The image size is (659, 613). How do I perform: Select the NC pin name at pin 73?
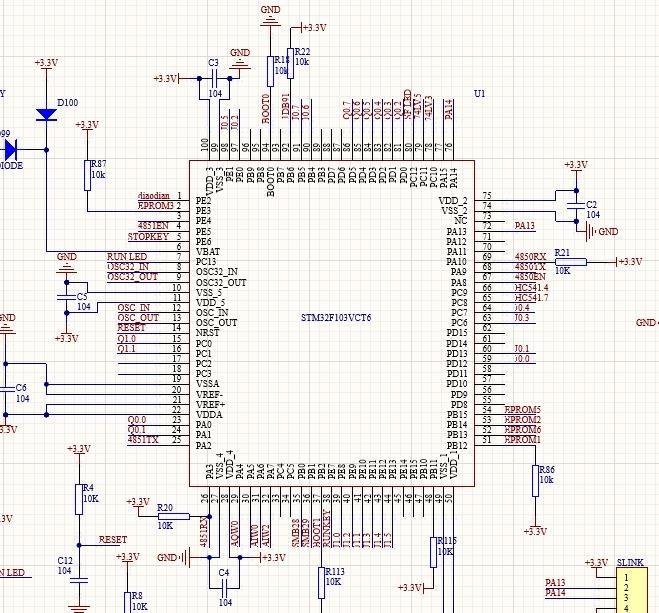tap(461, 221)
